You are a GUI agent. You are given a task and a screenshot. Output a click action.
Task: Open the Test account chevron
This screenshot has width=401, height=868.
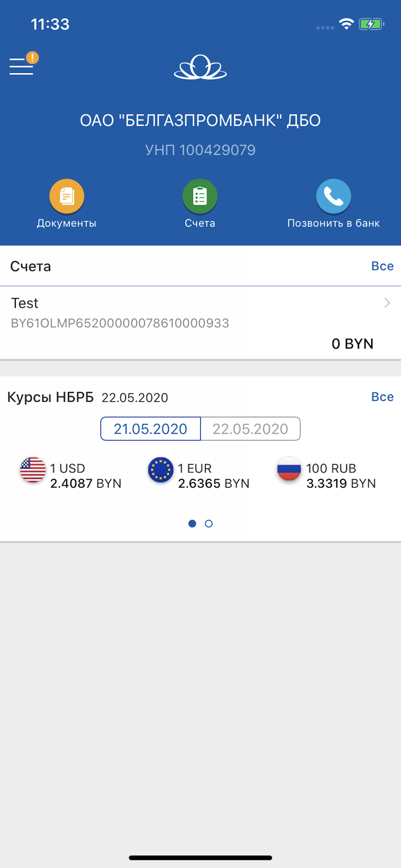coord(387,303)
